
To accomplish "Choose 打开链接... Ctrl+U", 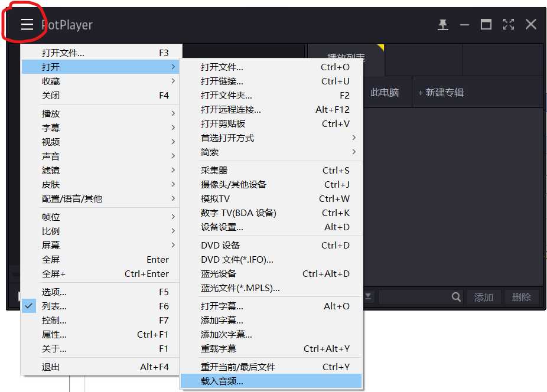I will 271,81.
